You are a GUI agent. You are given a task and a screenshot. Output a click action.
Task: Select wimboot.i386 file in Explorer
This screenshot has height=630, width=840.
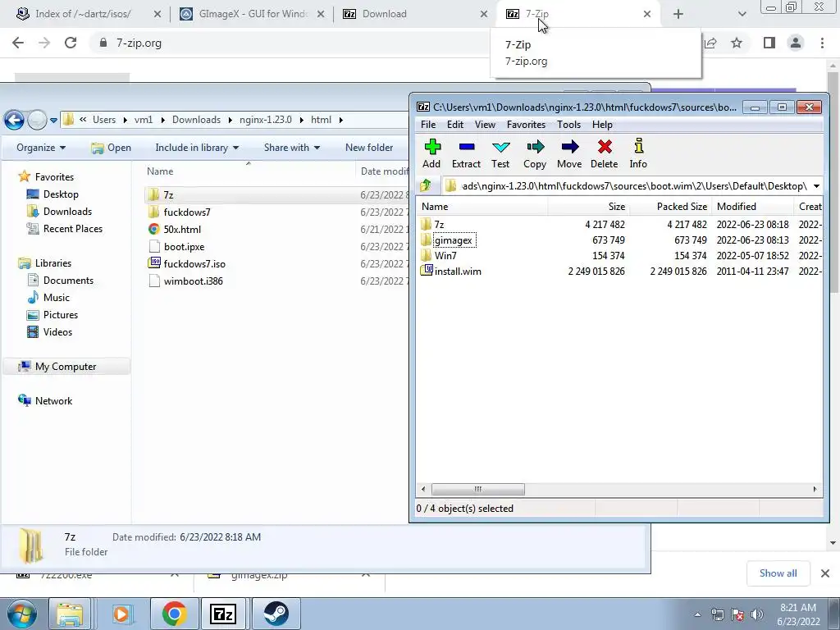193,281
